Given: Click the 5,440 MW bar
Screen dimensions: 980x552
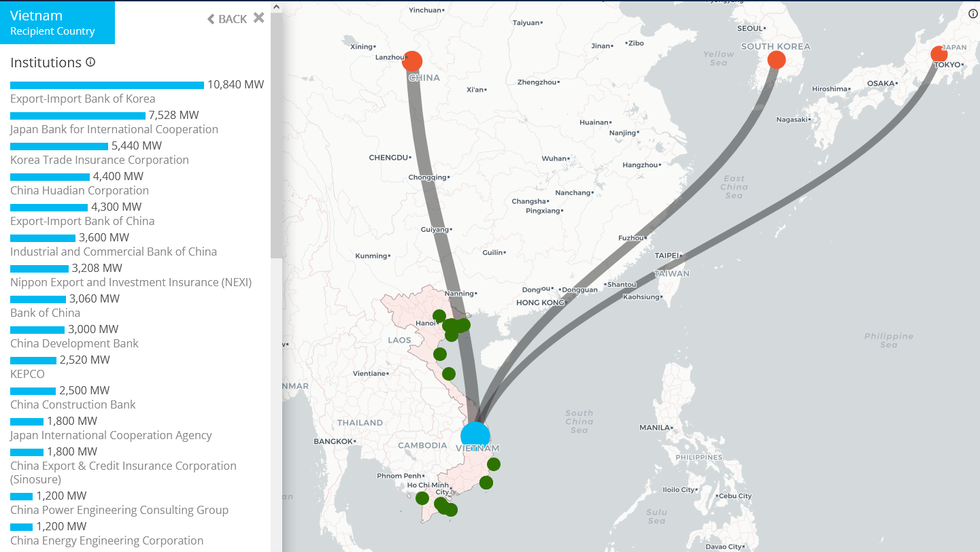Looking at the screenshot, I should click(x=59, y=146).
